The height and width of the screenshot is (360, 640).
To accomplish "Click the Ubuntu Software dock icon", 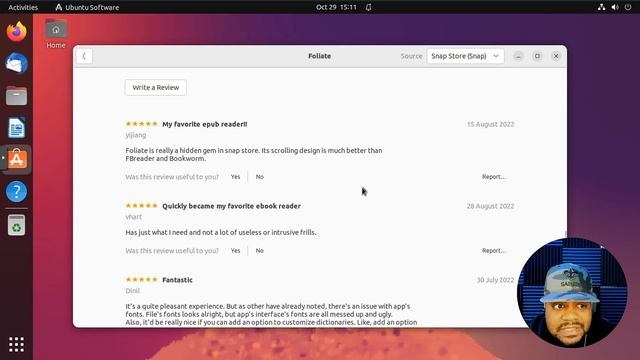I will (16, 159).
